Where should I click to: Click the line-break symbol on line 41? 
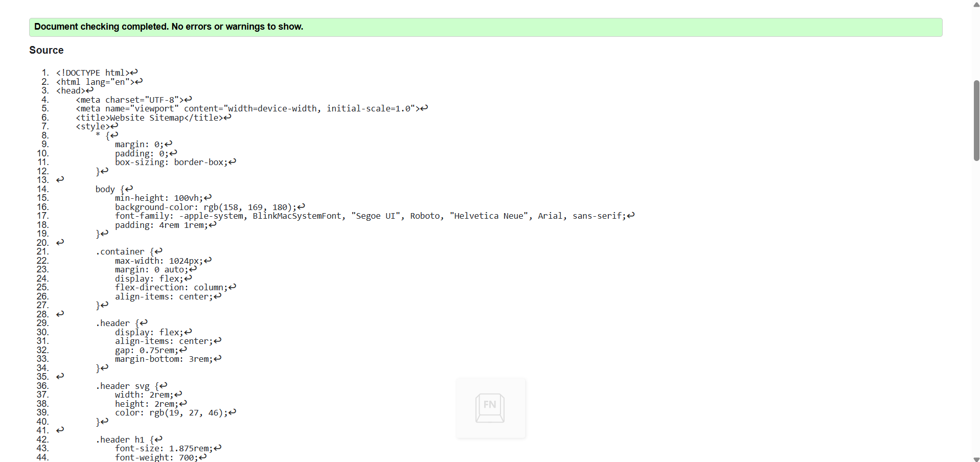point(60,430)
